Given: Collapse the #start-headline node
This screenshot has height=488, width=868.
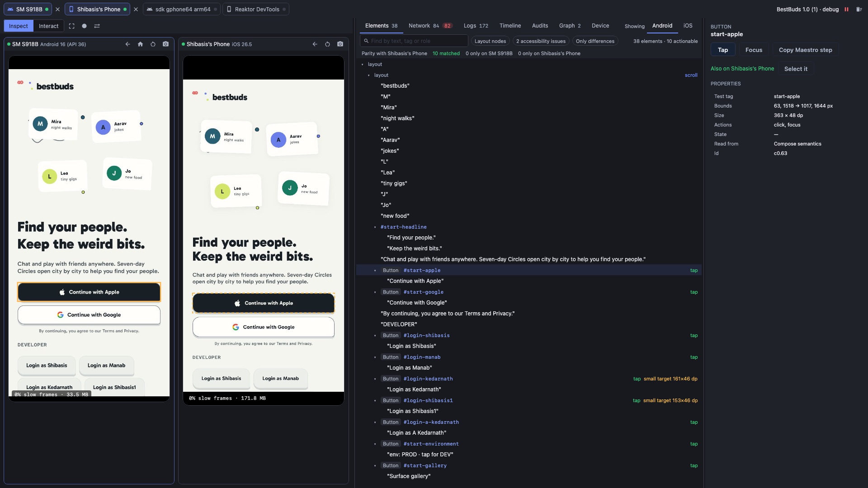Looking at the screenshot, I should point(375,227).
